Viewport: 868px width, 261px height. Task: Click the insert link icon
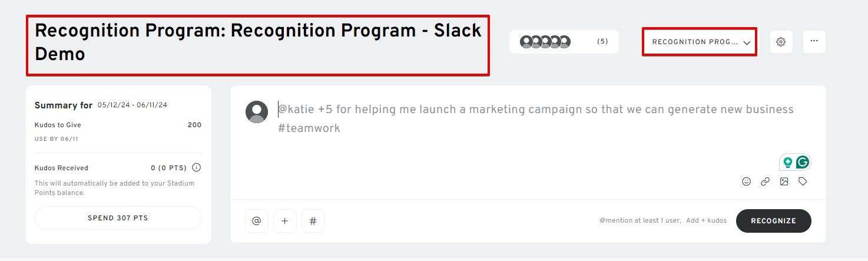click(765, 181)
